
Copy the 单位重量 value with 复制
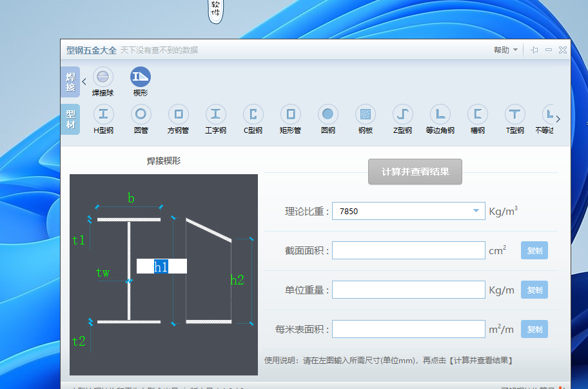534,290
